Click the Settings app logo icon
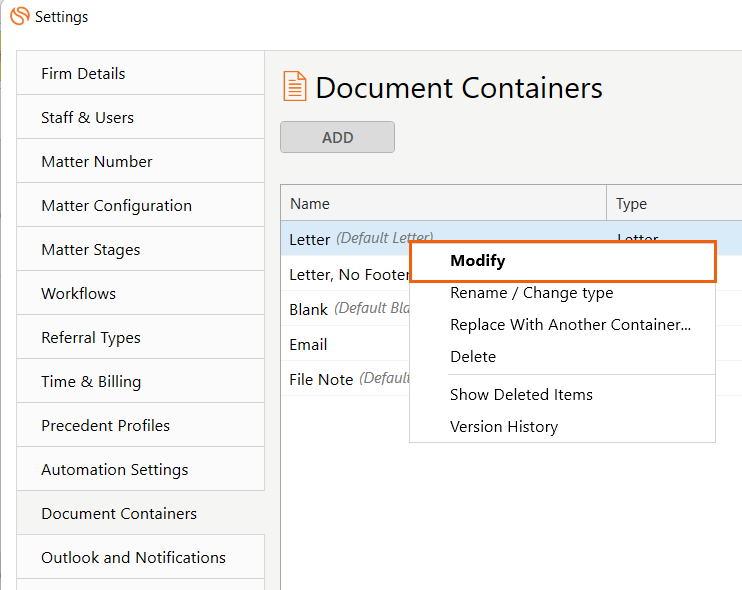Image resolution: width=742 pixels, height=590 pixels. [19, 16]
